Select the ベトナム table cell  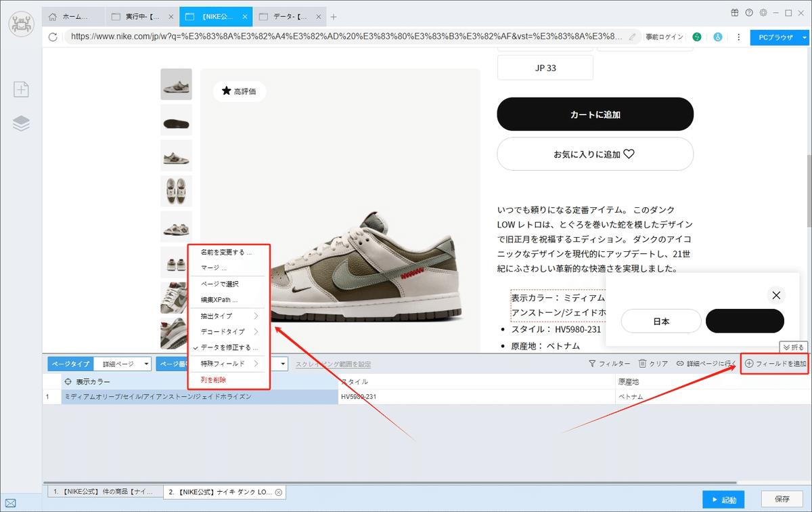point(713,397)
